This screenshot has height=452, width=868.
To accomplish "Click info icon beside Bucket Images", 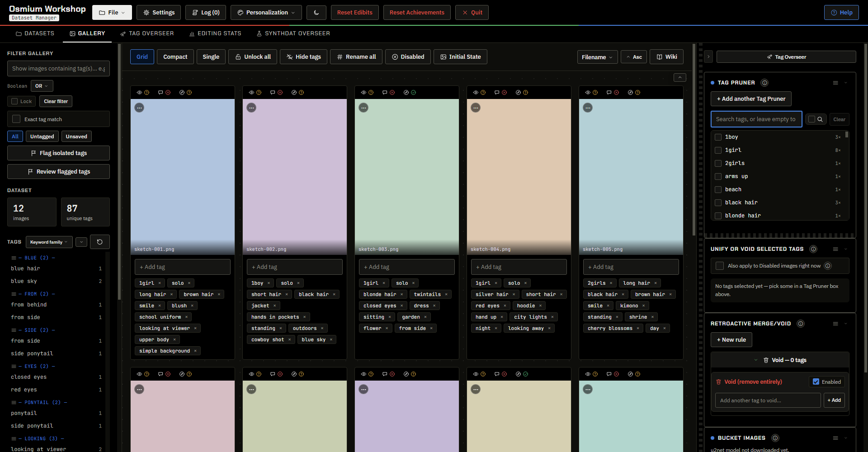I will click(x=775, y=438).
